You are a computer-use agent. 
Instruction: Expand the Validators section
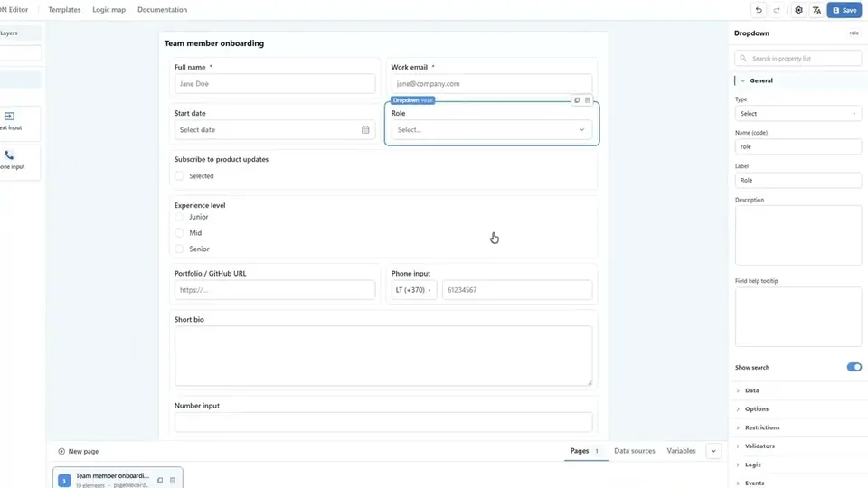(797, 446)
